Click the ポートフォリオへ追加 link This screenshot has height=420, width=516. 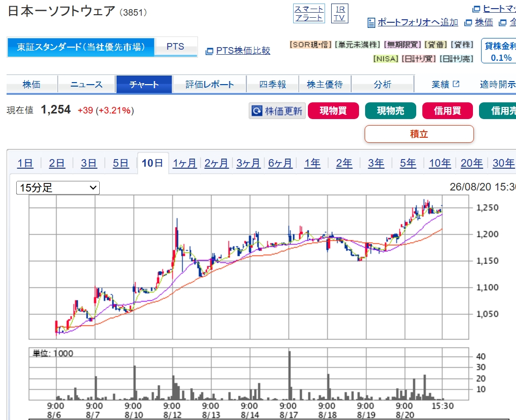click(418, 22)
